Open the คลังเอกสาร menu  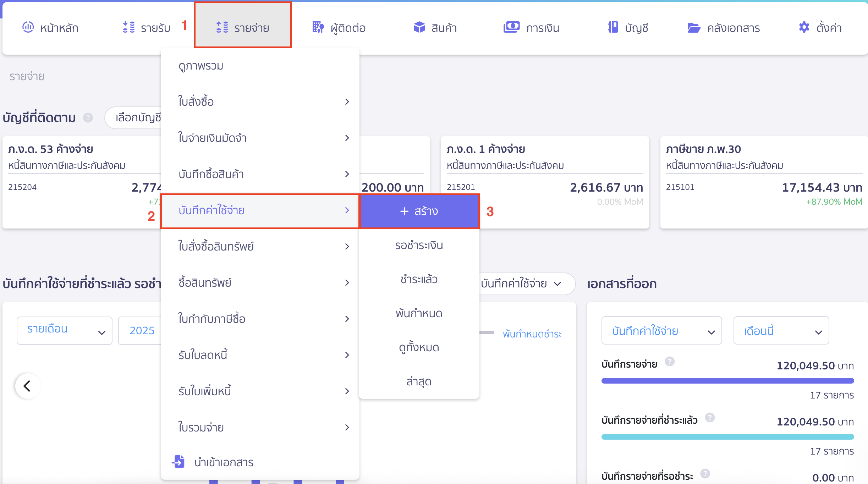[x=724, y=27]
